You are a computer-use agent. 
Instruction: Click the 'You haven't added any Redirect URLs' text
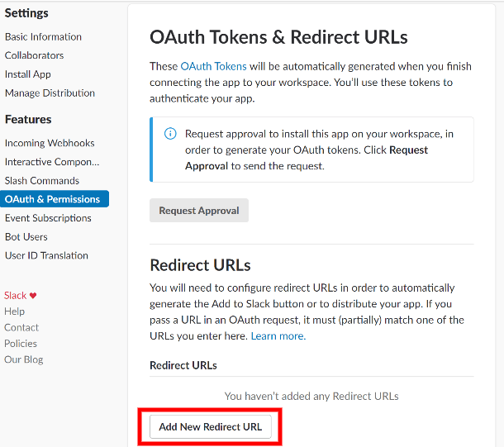pos(311,397)
